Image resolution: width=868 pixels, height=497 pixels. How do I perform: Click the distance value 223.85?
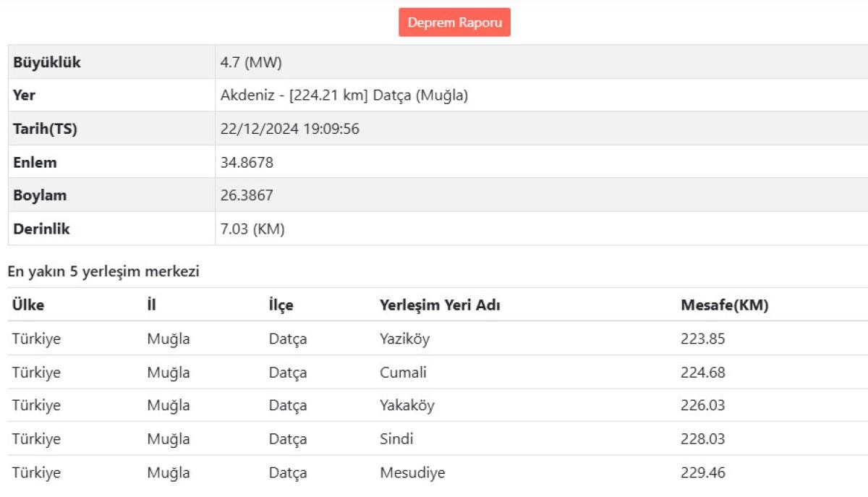click(x=702, y=339)
